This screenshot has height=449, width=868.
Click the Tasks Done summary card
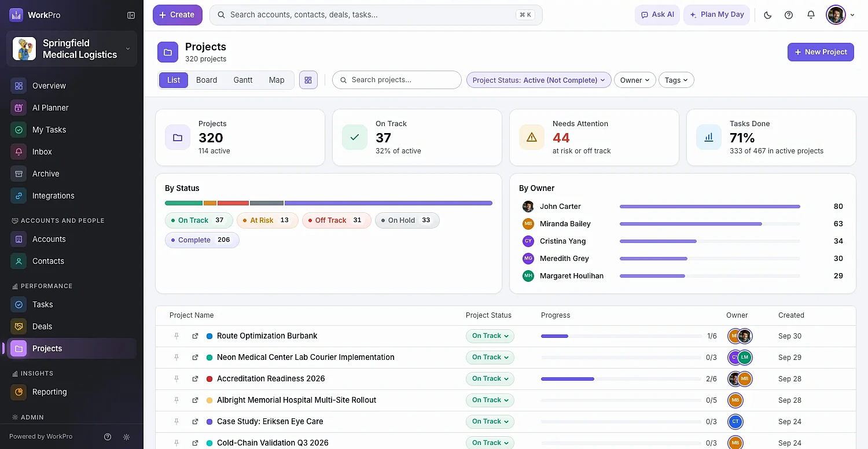pyautogui.click(x=771, y=138)
